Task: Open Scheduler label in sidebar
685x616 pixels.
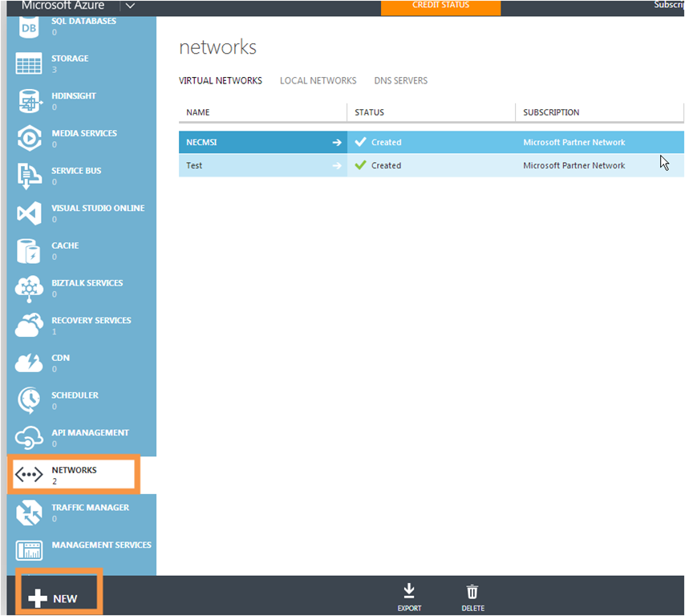Action: [75, 395]
